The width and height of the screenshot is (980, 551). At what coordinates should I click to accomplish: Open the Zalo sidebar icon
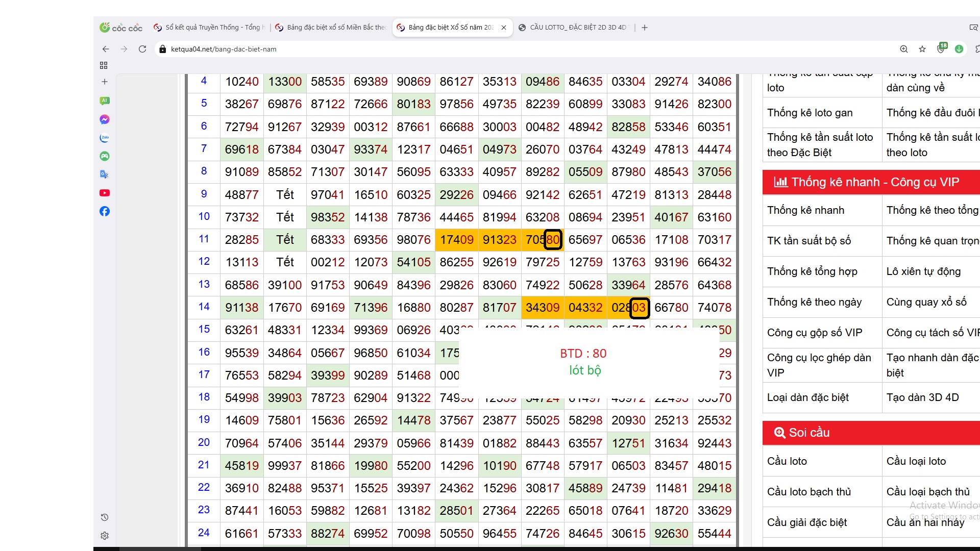pyautogui.click(x=105, y=138)
